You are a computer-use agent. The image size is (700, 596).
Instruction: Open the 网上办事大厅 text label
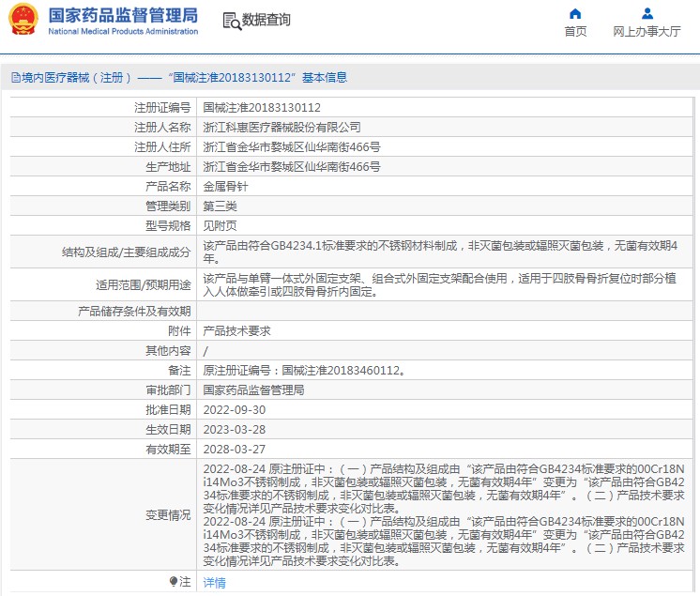647,31
